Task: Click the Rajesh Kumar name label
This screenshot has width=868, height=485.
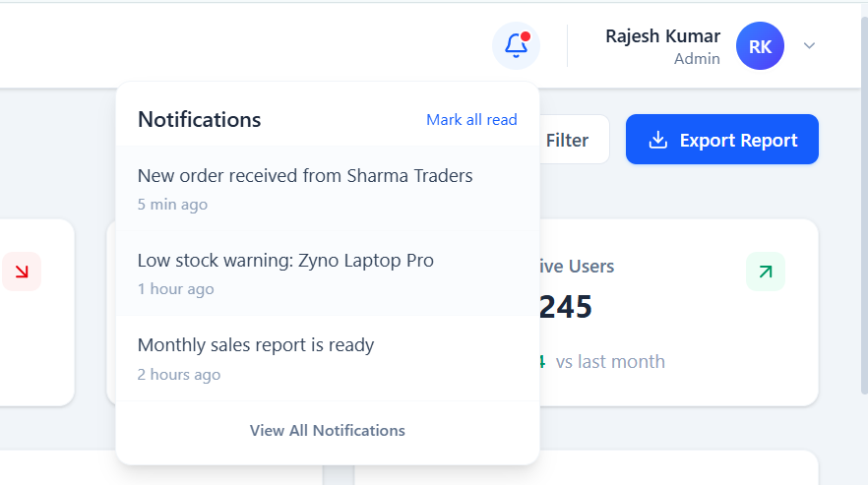Action: point(662,36)
